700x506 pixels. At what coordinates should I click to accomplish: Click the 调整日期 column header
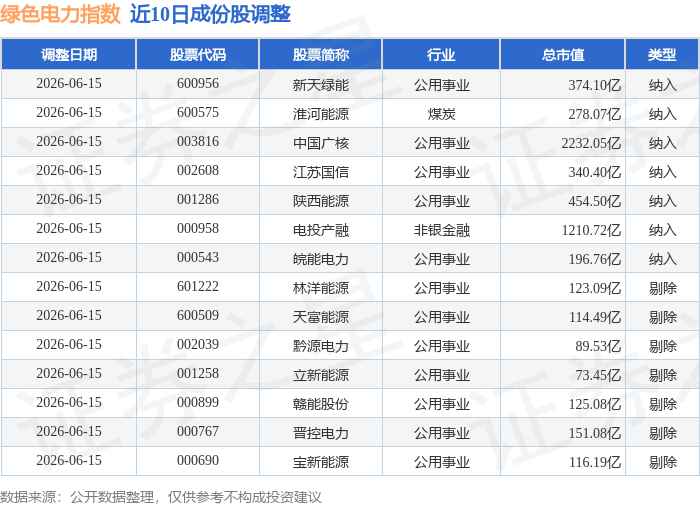pyautogui.click(x=69, y=54)
